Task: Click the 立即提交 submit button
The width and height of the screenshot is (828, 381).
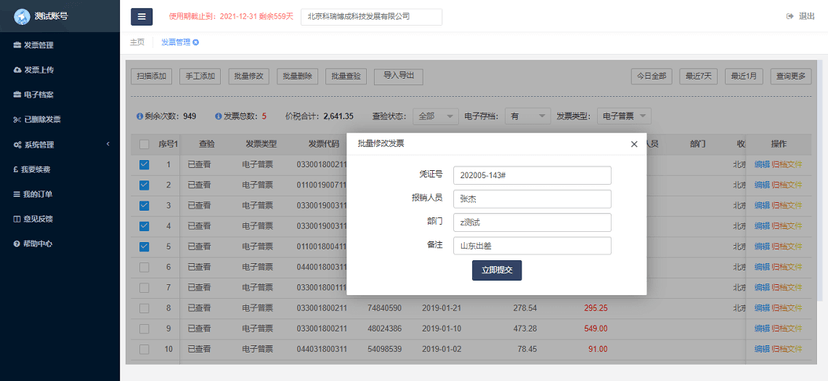Action: tap(497, 270)
